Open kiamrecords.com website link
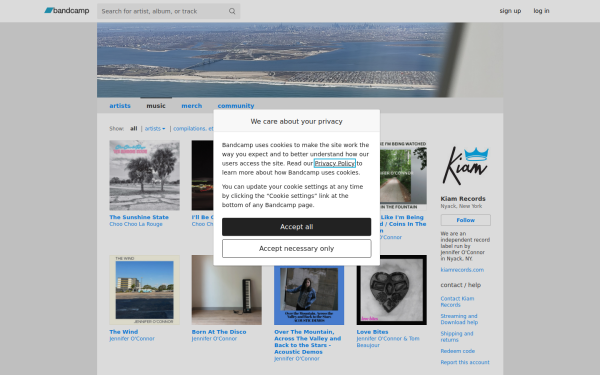Image resolution: width=600 pixels, height=375 pixels. coord(462,270)
